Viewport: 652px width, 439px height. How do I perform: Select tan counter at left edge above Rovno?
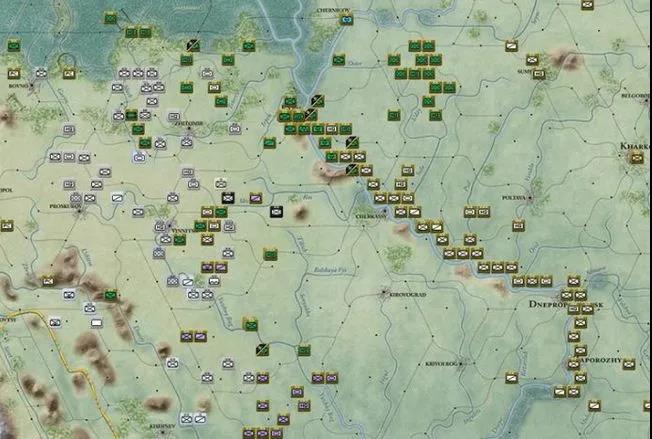coord(14,74)
